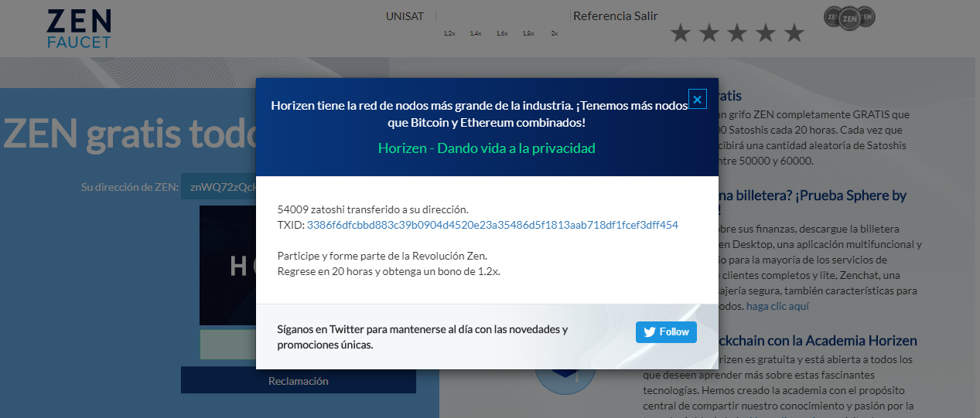The height and width of the screenshot is (418, 980).
Task: Click the third rating star
Action: [x=737, y=33]
